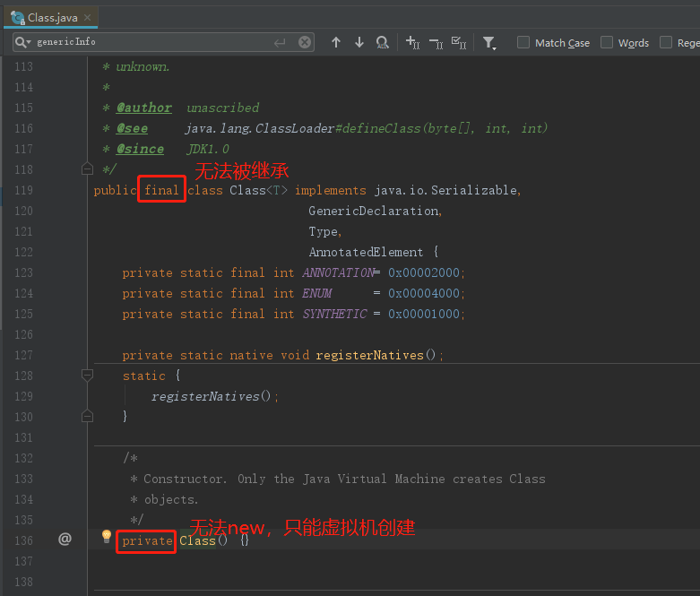Click line number 119 in gutter
Screen dimensions: 700x596
(23, 190)
